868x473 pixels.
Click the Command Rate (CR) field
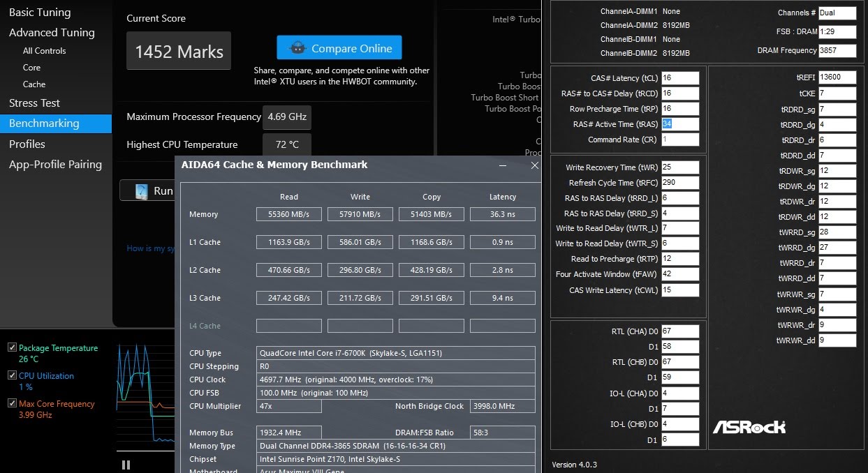pyautogui.click(x=679, y=140)
